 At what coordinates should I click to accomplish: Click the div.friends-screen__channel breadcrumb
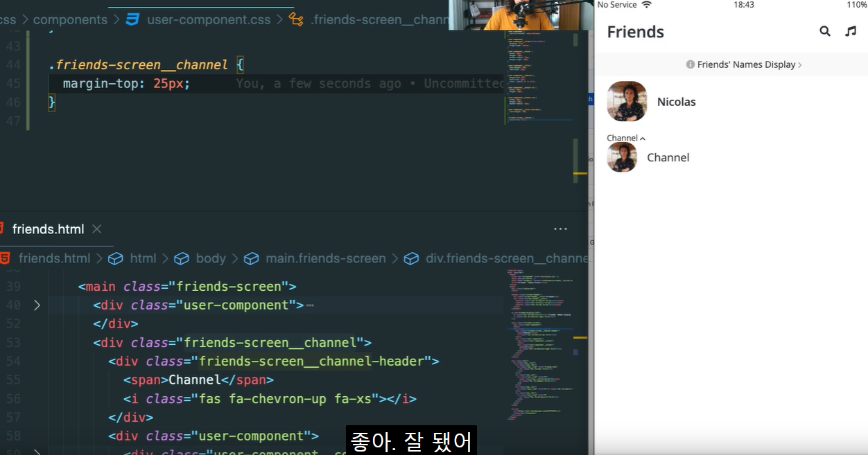coord(507,258)
